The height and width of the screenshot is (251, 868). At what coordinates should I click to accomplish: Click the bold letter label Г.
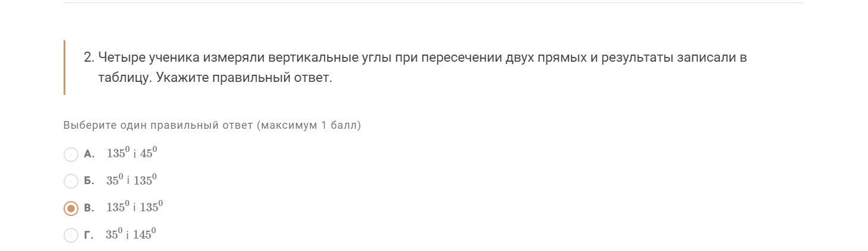click(89, 235)
